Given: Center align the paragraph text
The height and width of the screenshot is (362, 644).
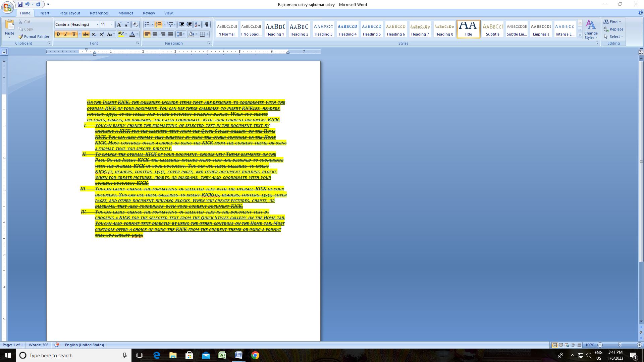Looking at the screenshot, I should click(x=155, y=34).
